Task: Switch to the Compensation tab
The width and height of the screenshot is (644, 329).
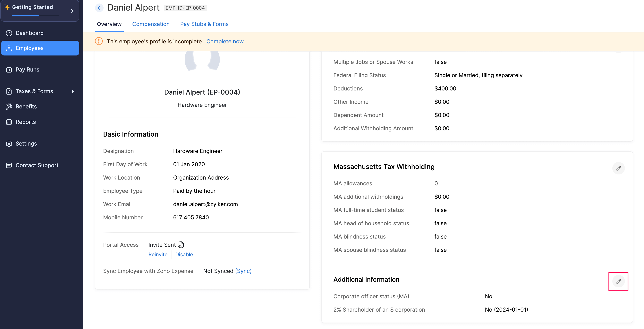Action: click(x=151, y=24)
